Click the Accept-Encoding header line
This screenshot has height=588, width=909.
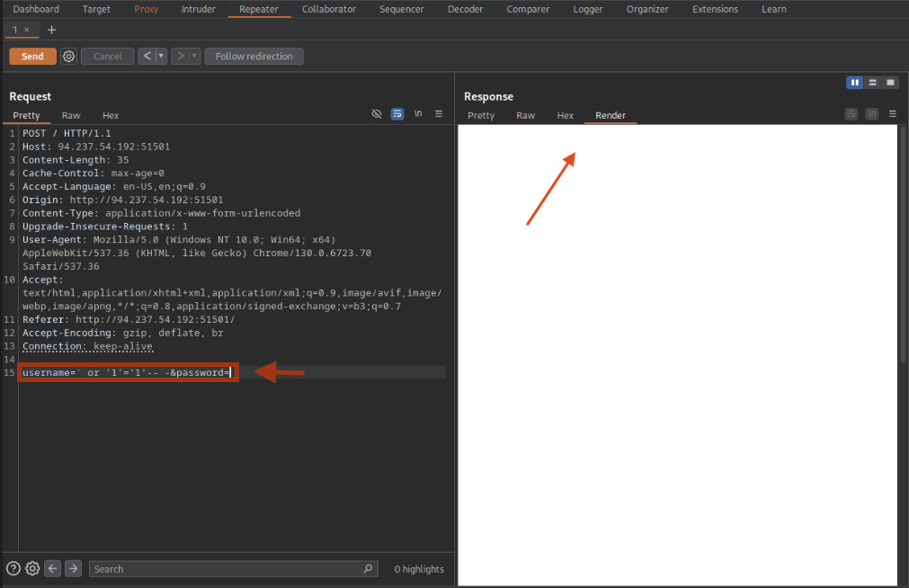[x=123, y=333]
